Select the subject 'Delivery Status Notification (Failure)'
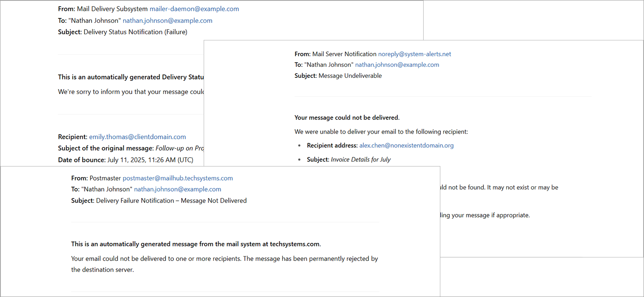 135,32
